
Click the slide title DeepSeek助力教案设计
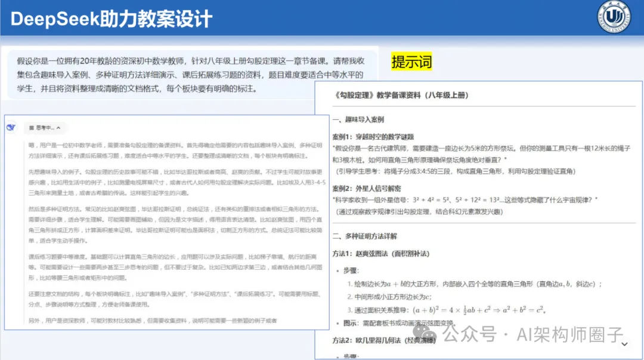112,19
